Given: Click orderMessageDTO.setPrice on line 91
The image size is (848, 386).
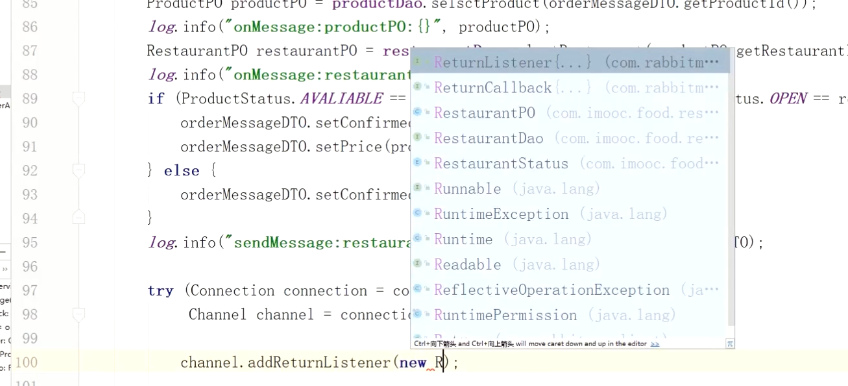Looking at the screenshot, I should tap(281, 147).
